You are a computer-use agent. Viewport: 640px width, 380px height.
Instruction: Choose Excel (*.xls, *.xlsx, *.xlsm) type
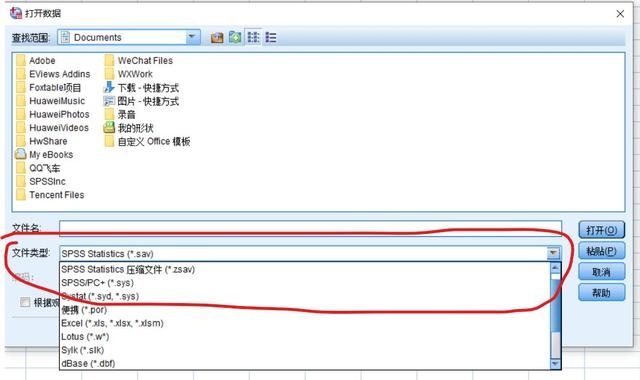point(304,323)
